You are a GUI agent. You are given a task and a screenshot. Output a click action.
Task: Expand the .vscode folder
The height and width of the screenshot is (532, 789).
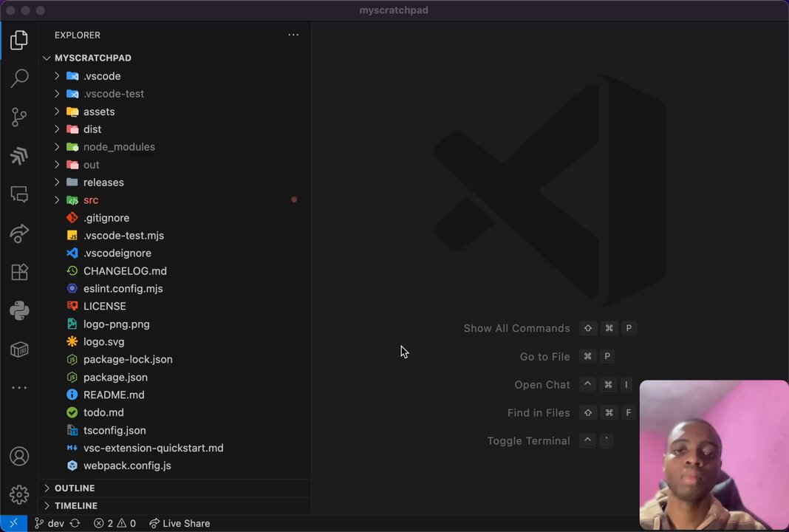174,76
